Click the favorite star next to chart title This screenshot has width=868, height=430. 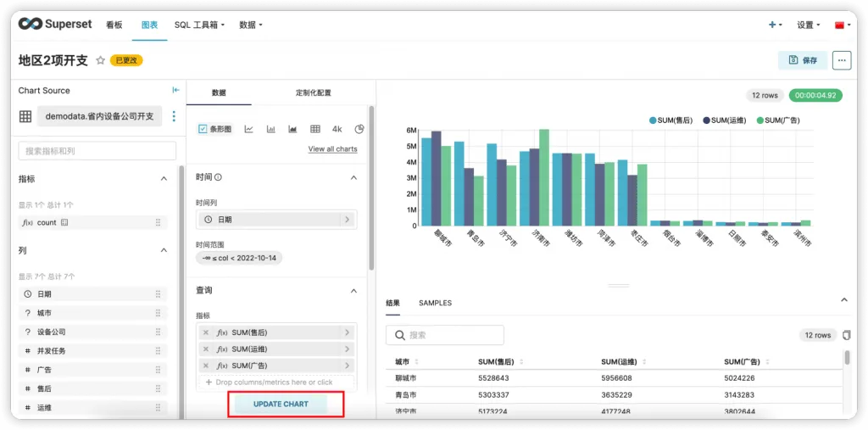[x=100, y=60]
